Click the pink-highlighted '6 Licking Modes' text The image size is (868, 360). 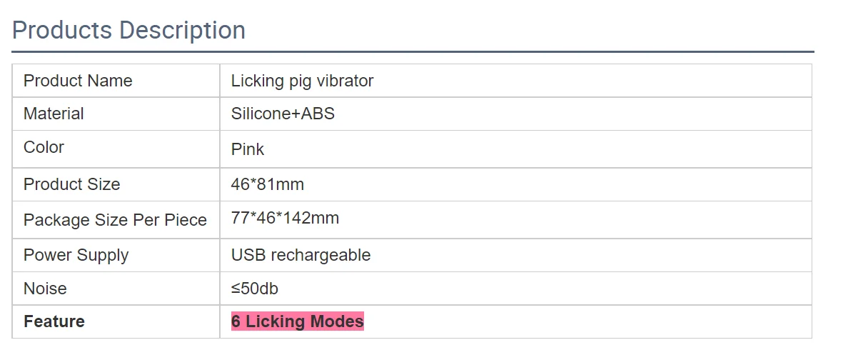coord(297,321)
